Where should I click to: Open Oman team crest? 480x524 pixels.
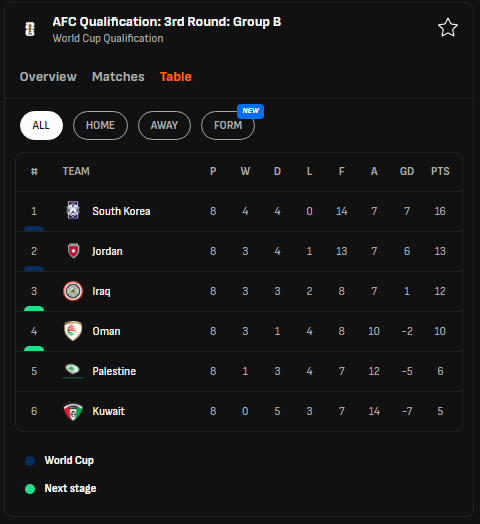[x=73, y=331]
